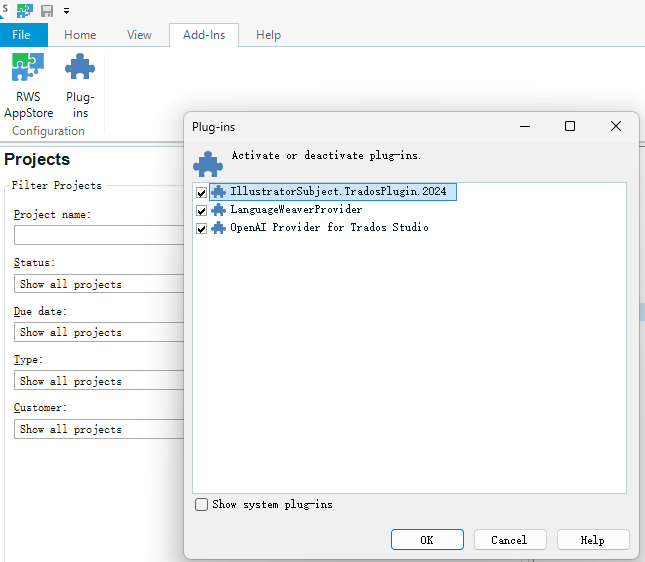Click the puzzle icon beside IllustratorSubject plugin
This screenshot has height=562, width=645.
point(218,192)
